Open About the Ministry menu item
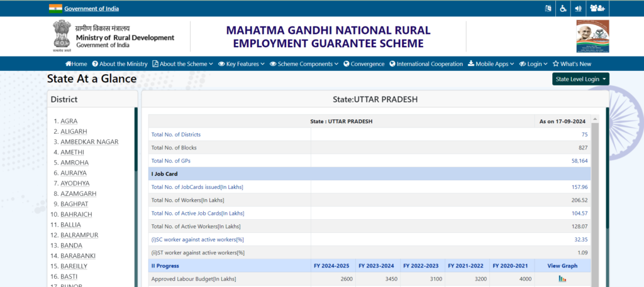Image resolution: width=644 pixels, height=287 pixels. pyautogui.click(x=119, y=64)
